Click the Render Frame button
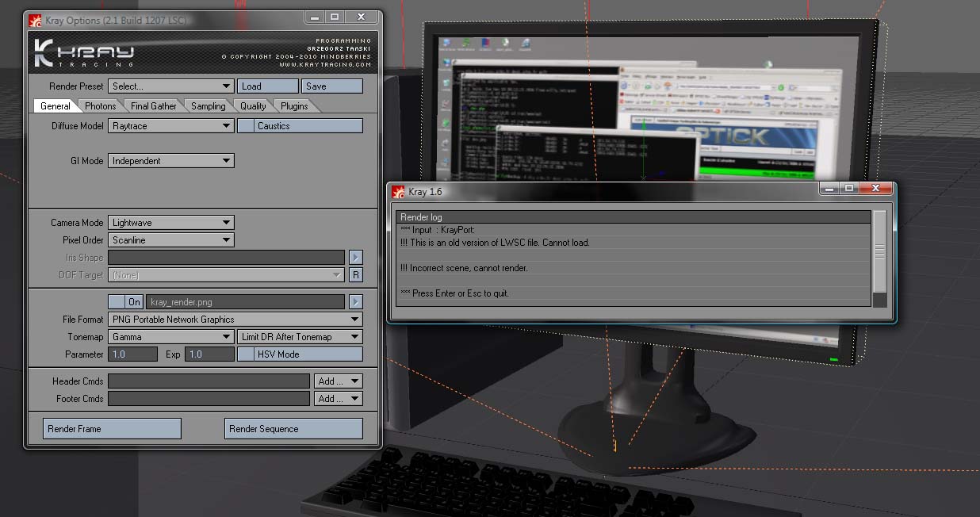 [112, 429]
